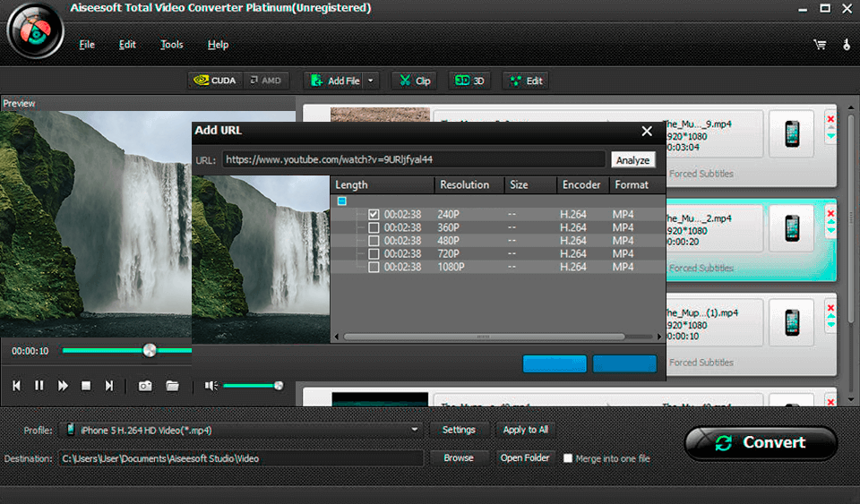Open the Edit menu
Viewport: 860px width, 504px height.
pos(127,45)
